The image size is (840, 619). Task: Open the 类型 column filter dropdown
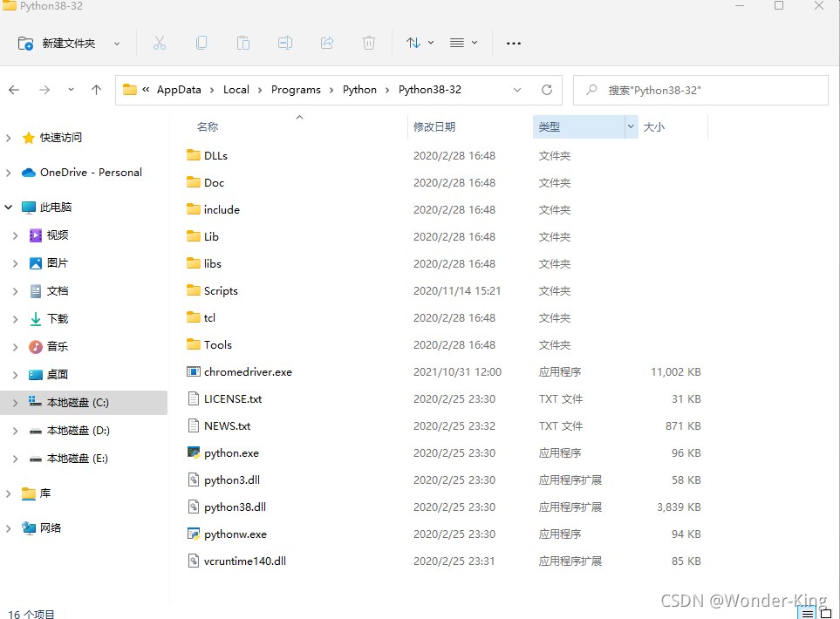[631, 126]
